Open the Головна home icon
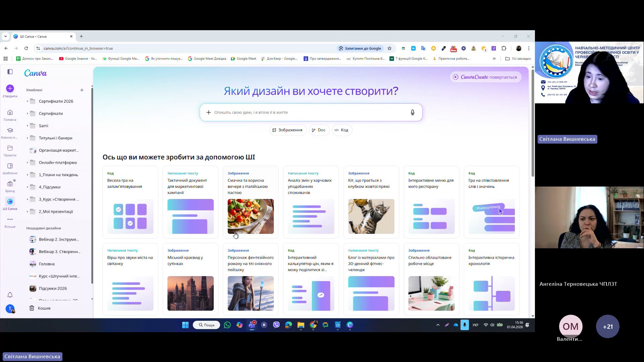The height and width of the screenshot is (362, 644). pos(10,113)
